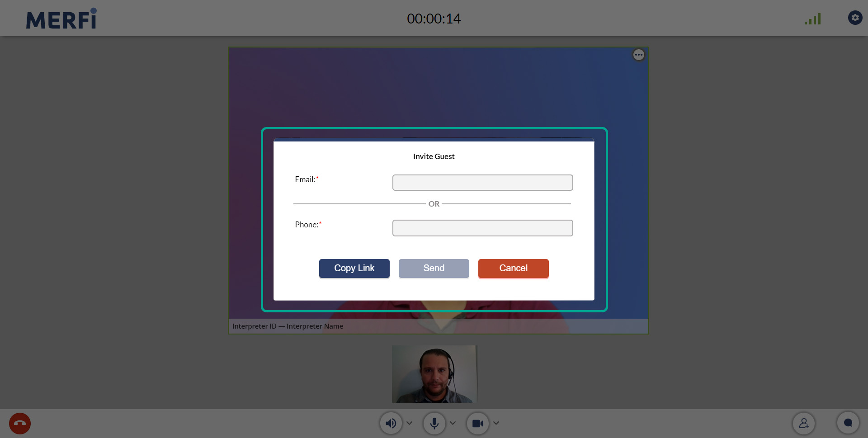Turn off the video camera
The height and width of the screenshot is (438, 868).
(x=477, y=424)
